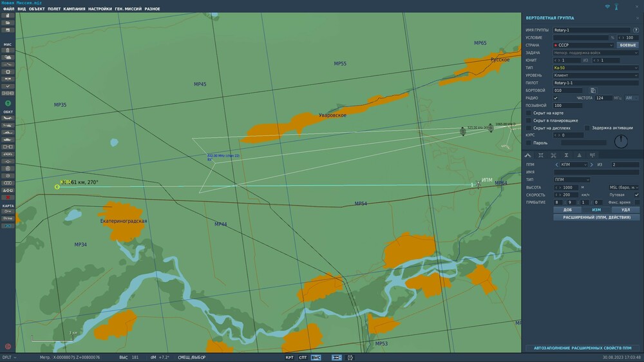Click the ИЗМ edit waypoint button
Viewport: 644px width, 362px height.
click(596, 210)
